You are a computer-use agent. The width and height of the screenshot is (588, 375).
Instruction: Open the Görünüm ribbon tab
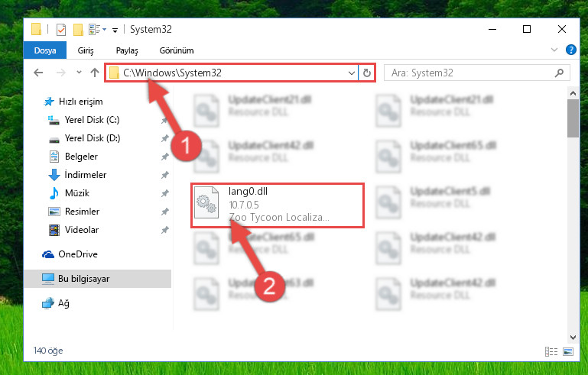coord(177,50)
